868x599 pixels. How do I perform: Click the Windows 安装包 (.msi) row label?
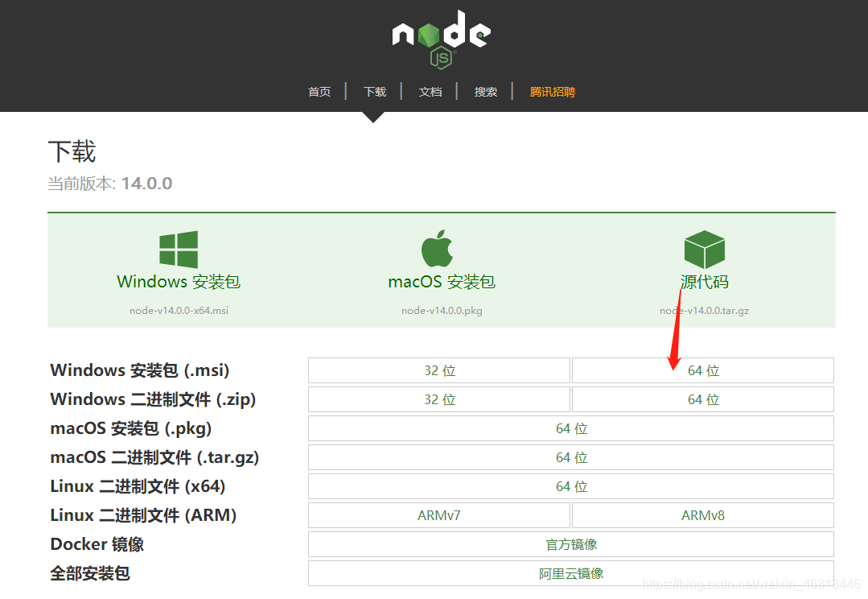(x=139, y=370)
